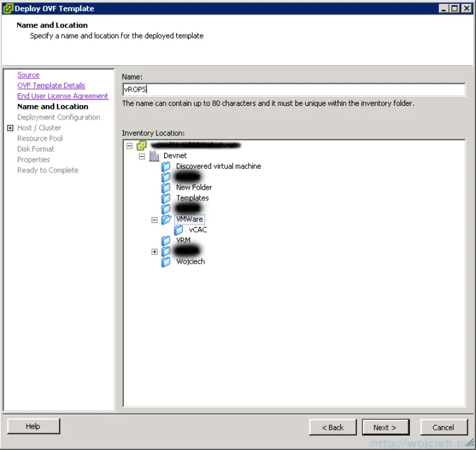476x450 pixels.
Task: Click the Next button
Action: pos(385,427)
